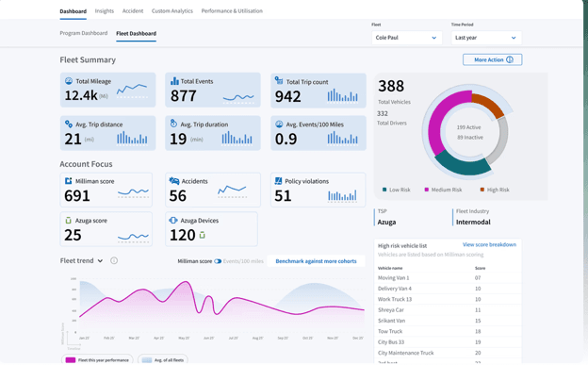Image resolution: width=588 pixels, height=365 pixels.
Task: Click the Milliman score icon
Action: click(68, 181)
